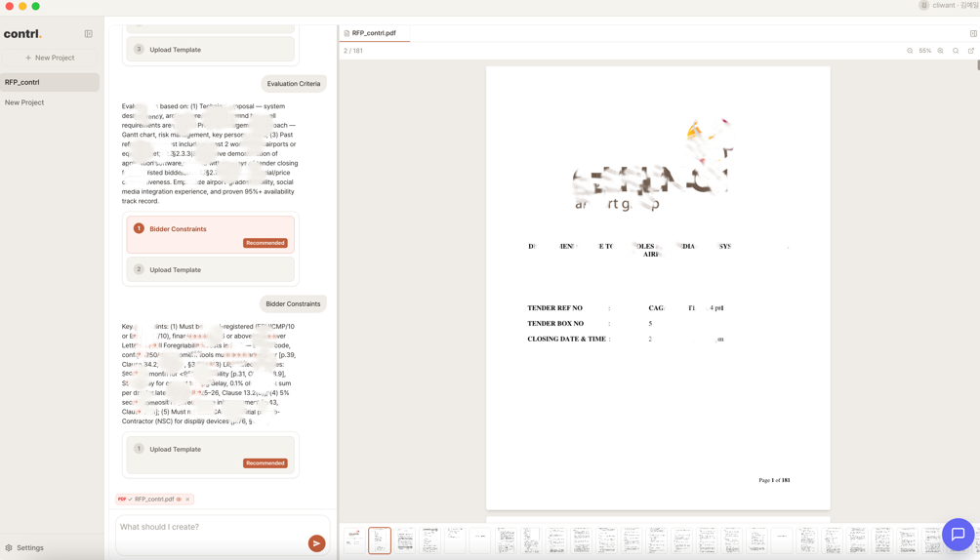This screenshot has width=980, height=560.
Task: Open search in the PDF viewer
Action: coord(956,51)
